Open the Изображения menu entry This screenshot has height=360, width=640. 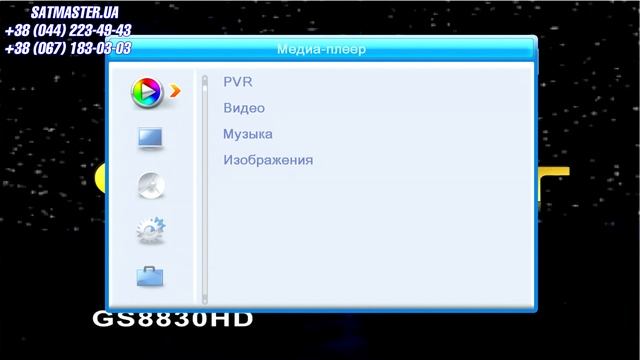click(x=268, y=160)
